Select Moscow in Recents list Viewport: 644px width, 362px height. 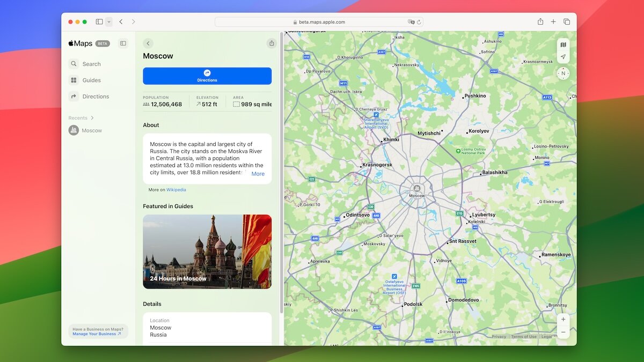click(85, 130)
